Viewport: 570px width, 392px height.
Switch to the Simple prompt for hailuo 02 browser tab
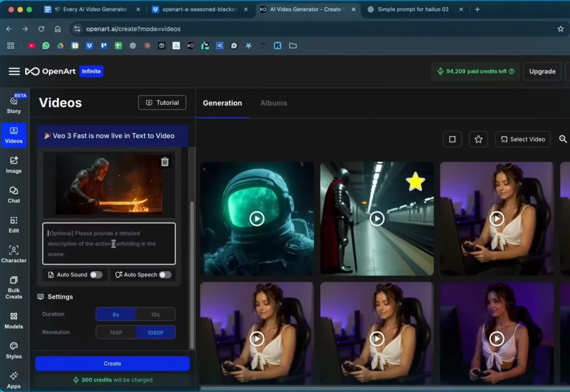[412, 9]
